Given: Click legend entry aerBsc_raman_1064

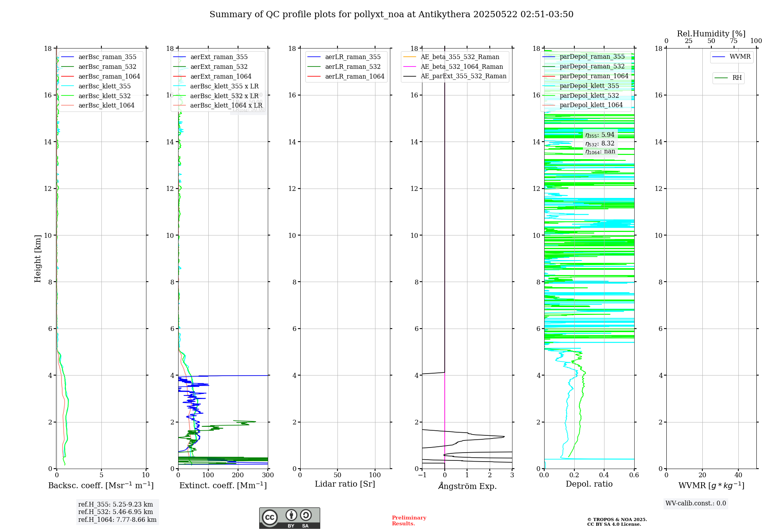Looking at the screenshot, I should point(101,77).
